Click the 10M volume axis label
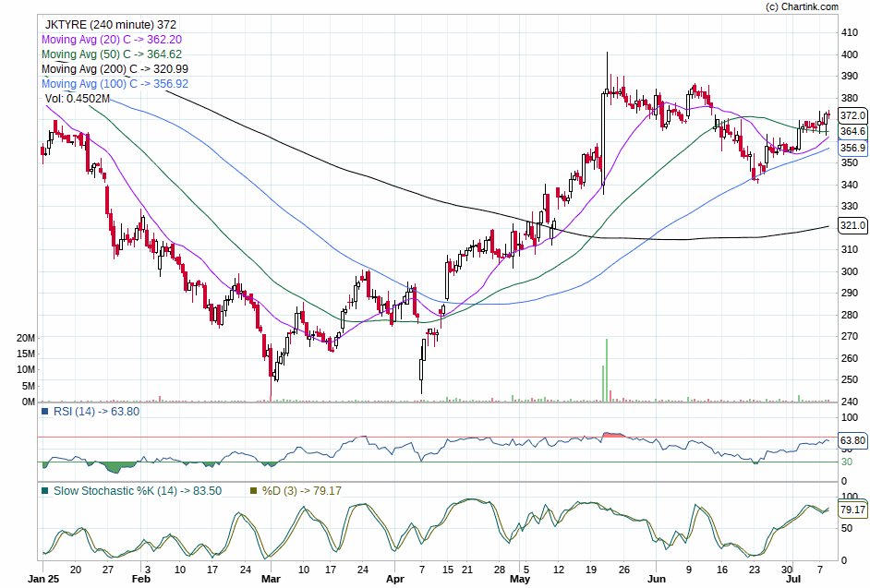Image resolution: width=870 pixels, height=588 pixels. (26, 369)
